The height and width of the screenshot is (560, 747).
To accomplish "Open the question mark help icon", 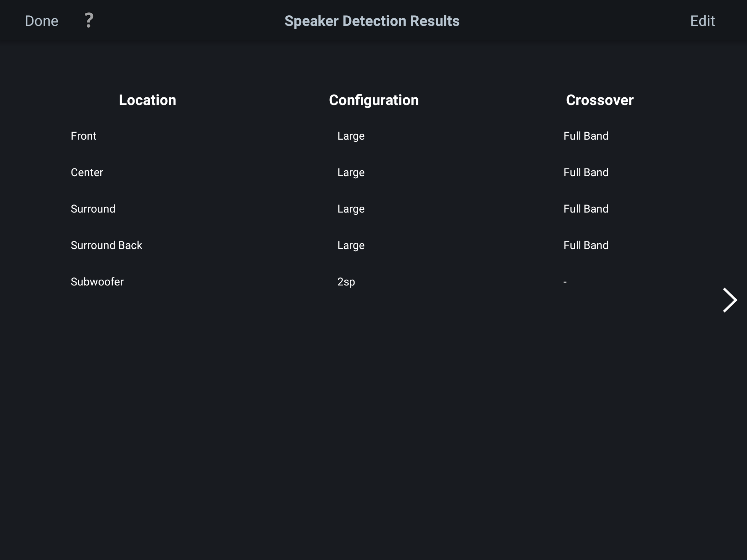I will pyautogui.click(x=89, y=20).
